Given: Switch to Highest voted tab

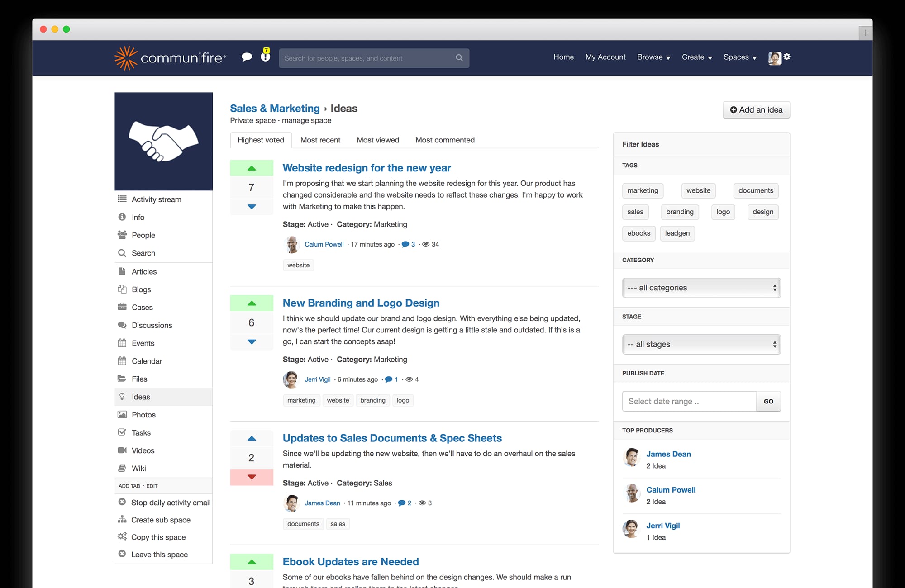Looking at the screenshot, I should pyautogui.click(x=261, y=140).
